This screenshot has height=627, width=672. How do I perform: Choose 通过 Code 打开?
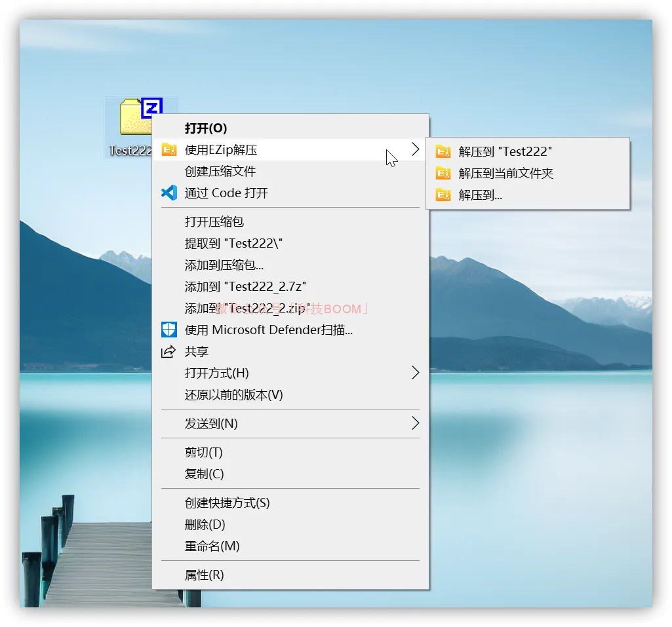click(290, 193)
